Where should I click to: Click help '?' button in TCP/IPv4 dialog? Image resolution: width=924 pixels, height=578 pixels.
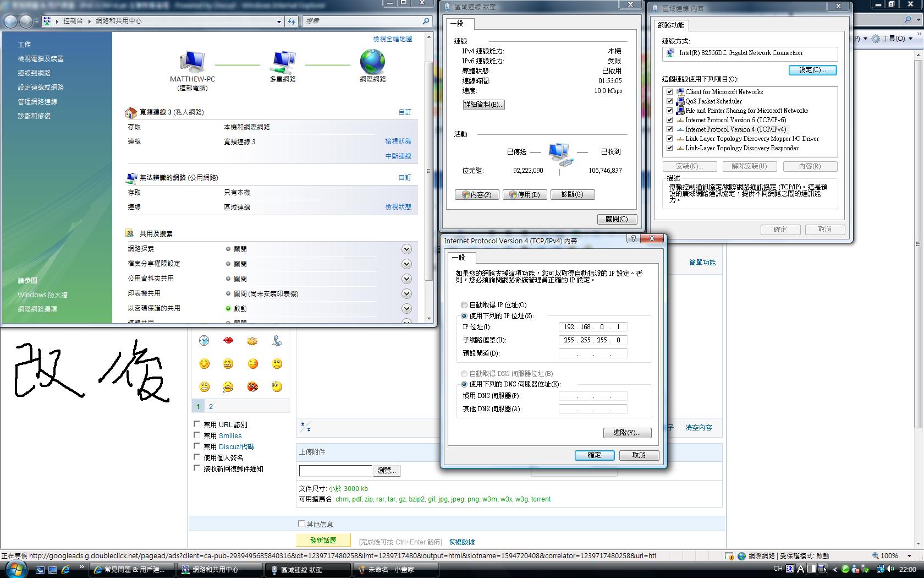(633, 238)
